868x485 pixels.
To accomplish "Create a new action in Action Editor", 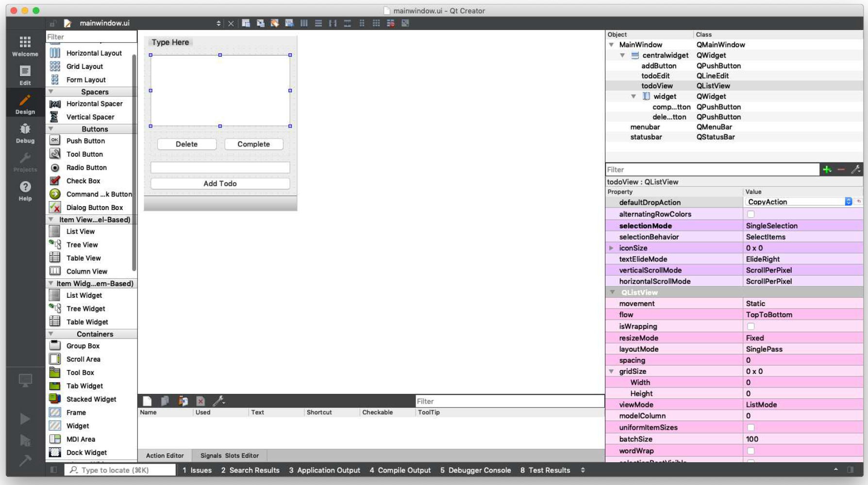I will [147, 401].
